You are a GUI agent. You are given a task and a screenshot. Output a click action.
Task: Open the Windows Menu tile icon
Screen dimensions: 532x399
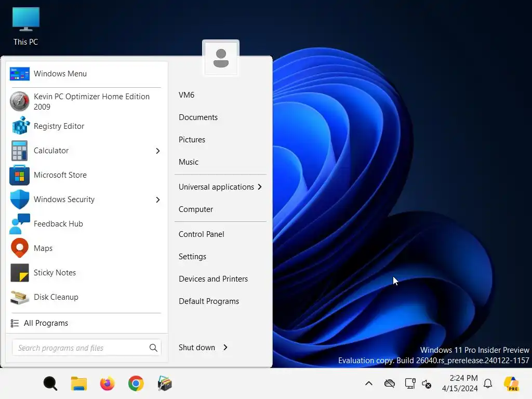(x=20, y=74)
